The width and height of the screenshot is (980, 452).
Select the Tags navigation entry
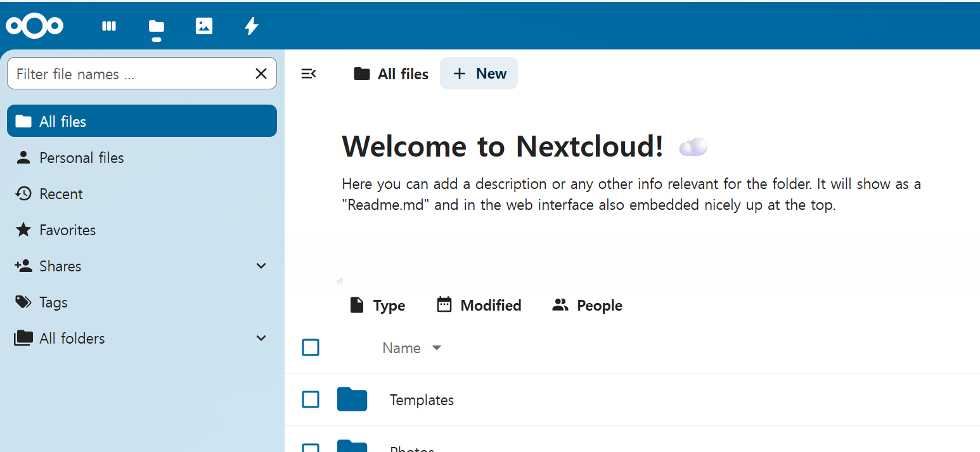(x=142, y=302)
